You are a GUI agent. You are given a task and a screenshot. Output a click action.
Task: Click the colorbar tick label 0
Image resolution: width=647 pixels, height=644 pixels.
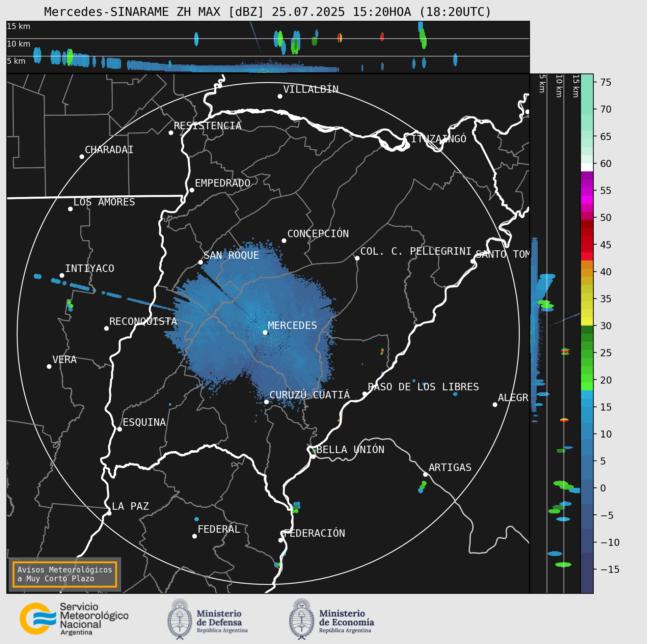pyautogui.click(x=603, y=488)
